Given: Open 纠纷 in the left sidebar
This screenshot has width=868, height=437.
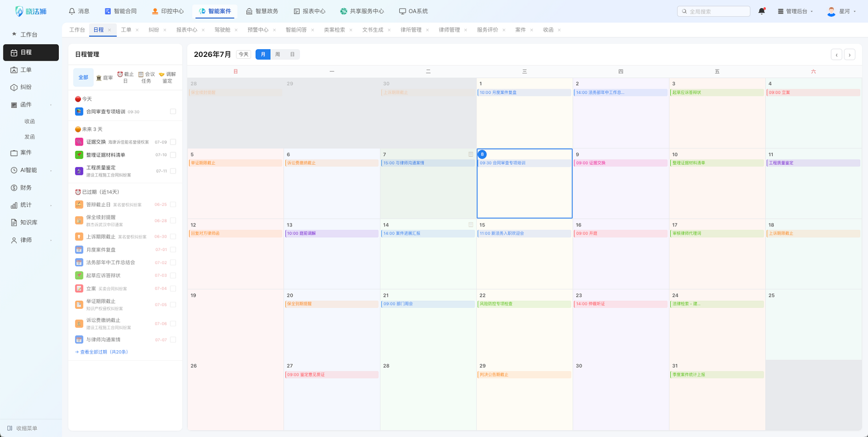Looking at the screenshot, I should pyautogui.click(x=31, y=87).
